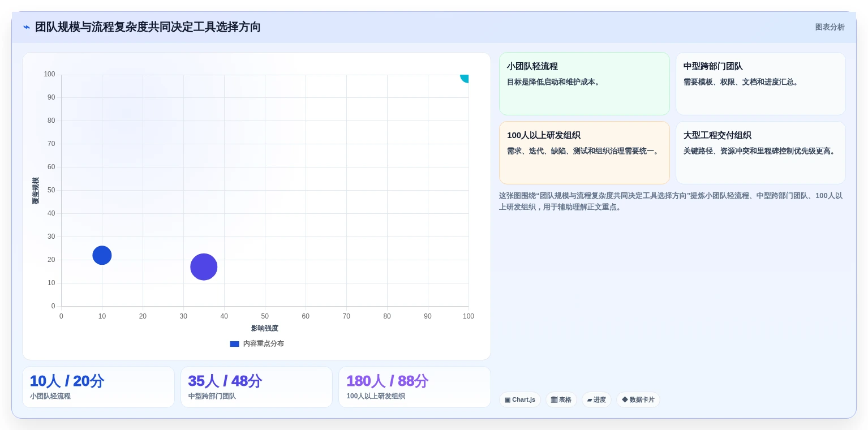Click the lightning icon beside the title
Image resolution: width=868 pixels, height=430 pixels.
pyautogui.click(x=27, y=27)
